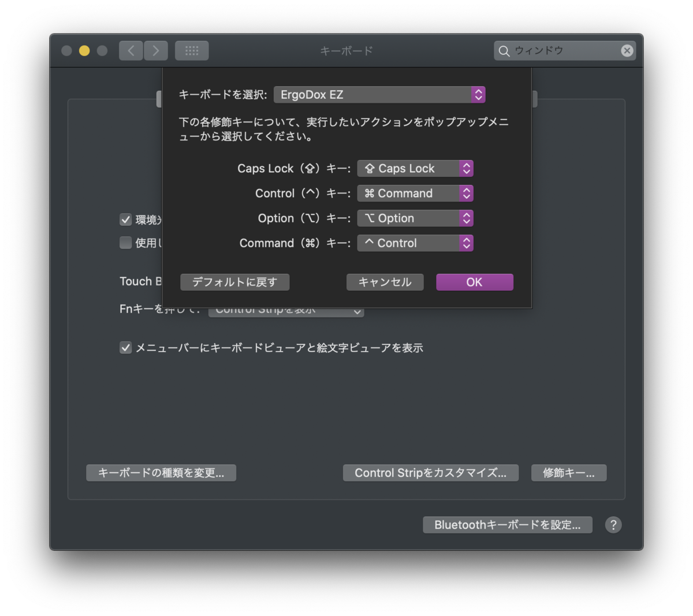Click the magnifying glass in the search field
Screen dimensions: 693x616
[x=504, y=51]
